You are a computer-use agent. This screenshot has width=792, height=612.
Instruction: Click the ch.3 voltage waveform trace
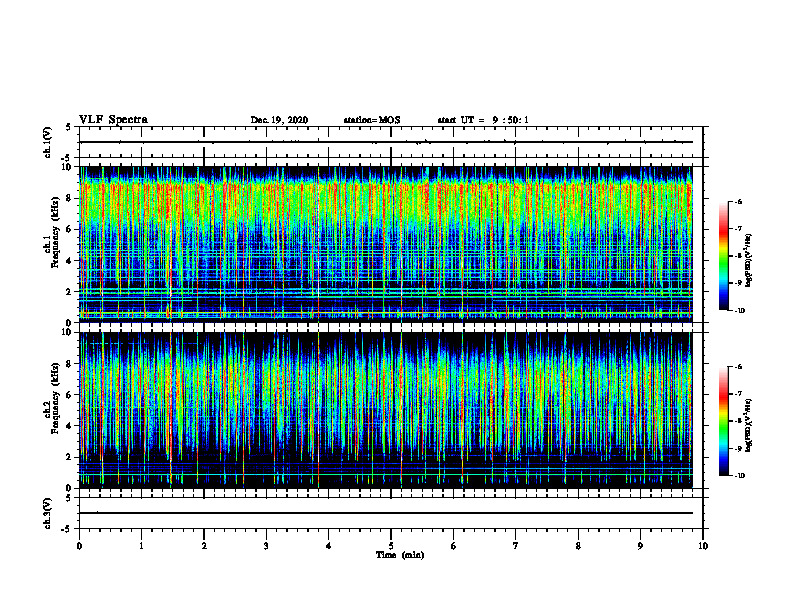click(386, 513)
